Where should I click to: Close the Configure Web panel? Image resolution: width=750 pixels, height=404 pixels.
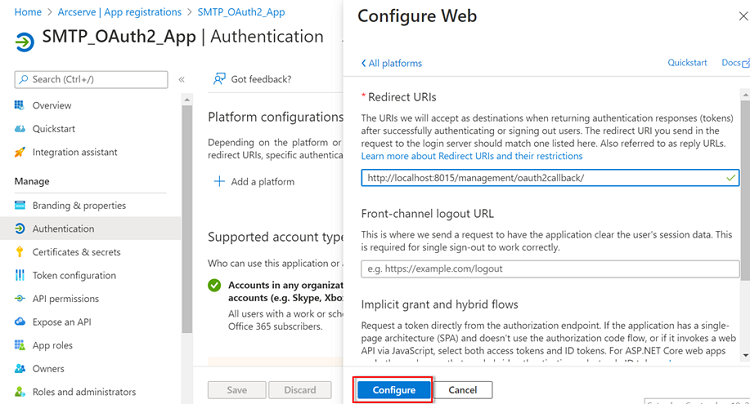point(743,16)
